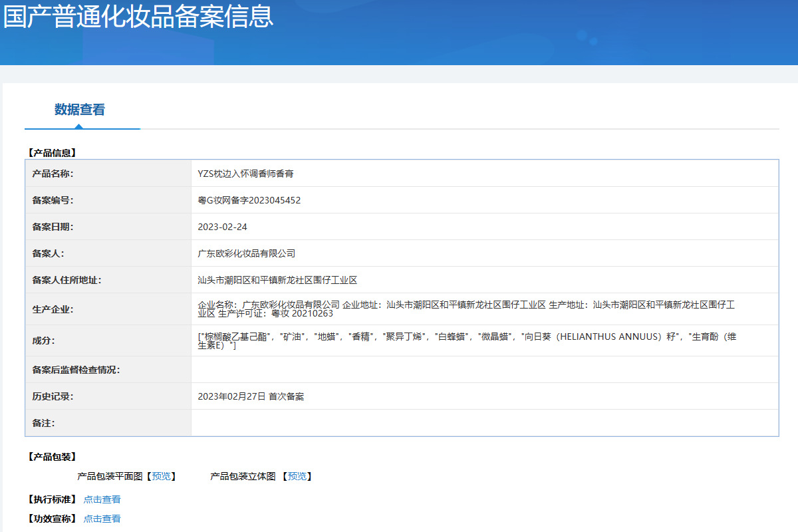Click the 【产品信息】 section heading
798x532 pixels.
pos(52,153)
